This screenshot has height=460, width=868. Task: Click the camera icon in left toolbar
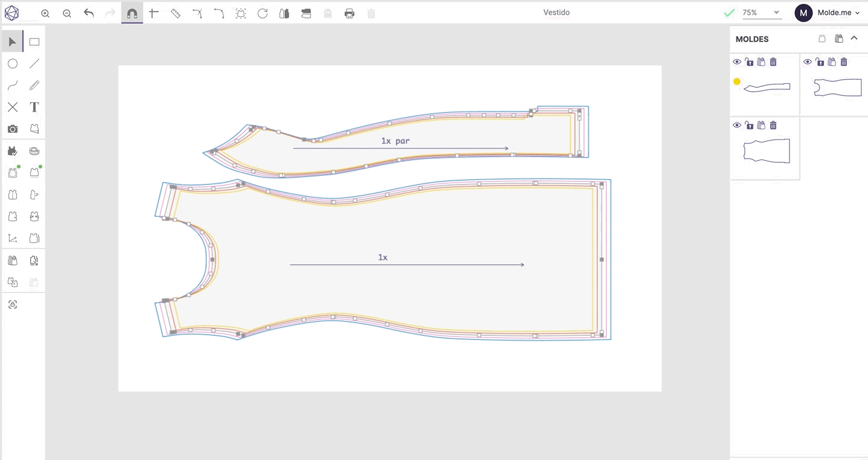[x=13, y=129]
